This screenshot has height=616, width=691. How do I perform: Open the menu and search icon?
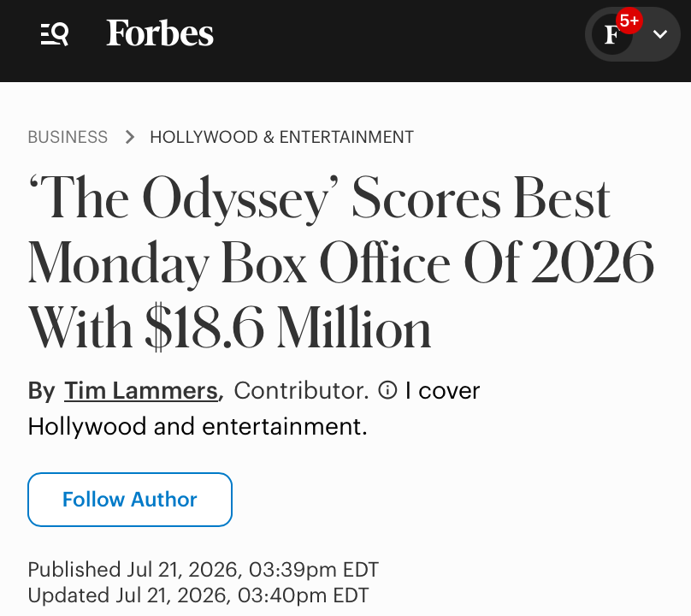coord(55,34)
